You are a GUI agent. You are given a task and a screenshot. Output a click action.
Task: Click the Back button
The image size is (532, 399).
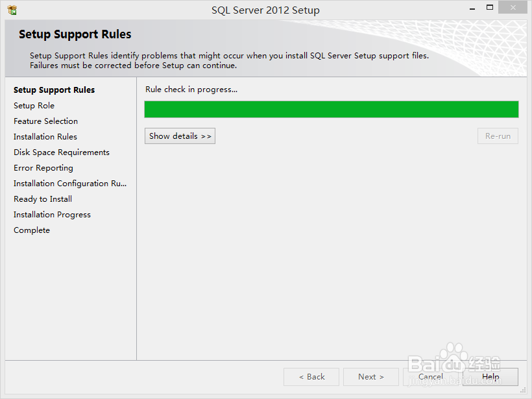pyautogui.click(x=311, y=376)
